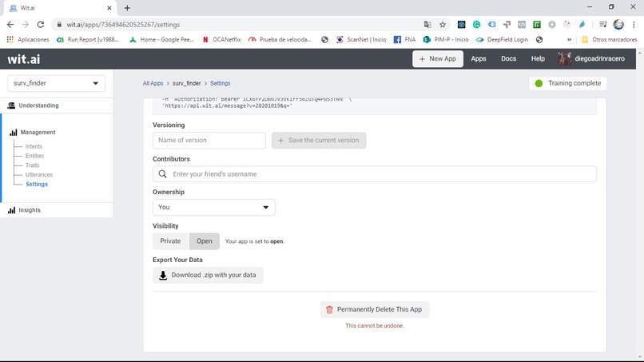Click the Grammarly extension icon

coord(476,25)
